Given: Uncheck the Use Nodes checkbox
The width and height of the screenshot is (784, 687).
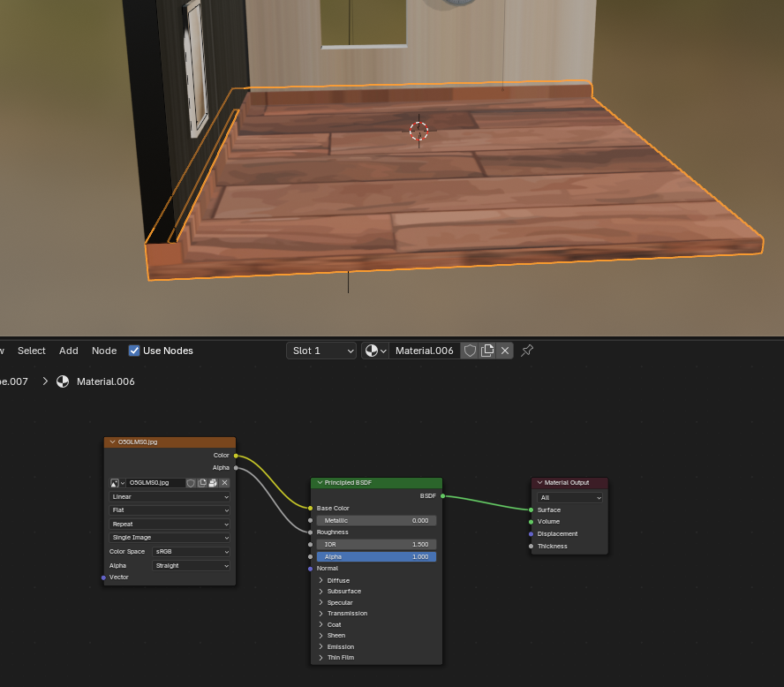Looking at the screenshot, I should pyautogui.click(x=134, y=351).
